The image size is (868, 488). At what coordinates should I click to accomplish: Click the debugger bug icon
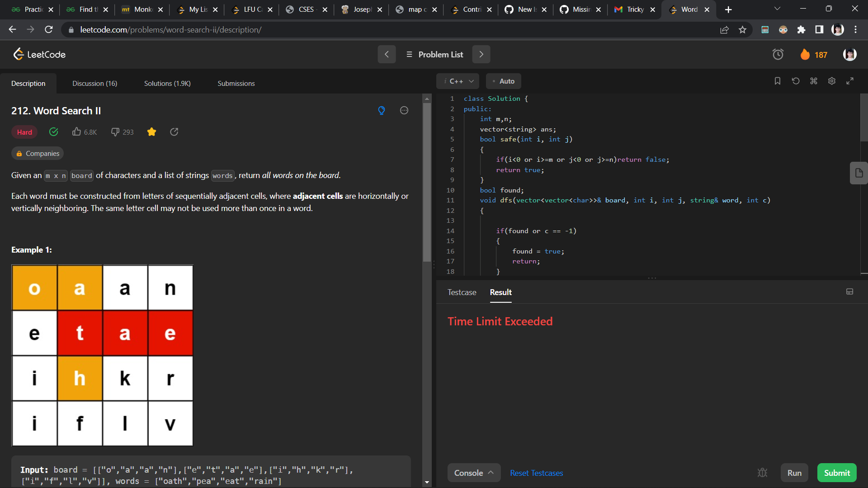pos(762,473)
